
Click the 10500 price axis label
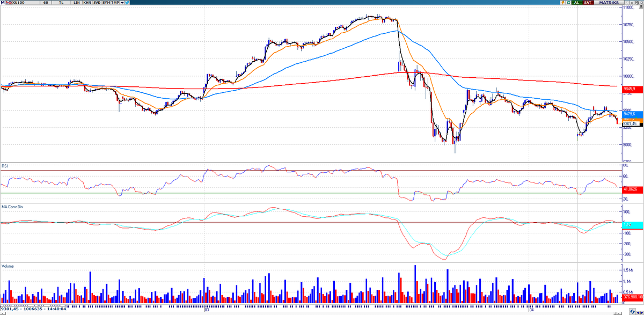coord(630,42)
